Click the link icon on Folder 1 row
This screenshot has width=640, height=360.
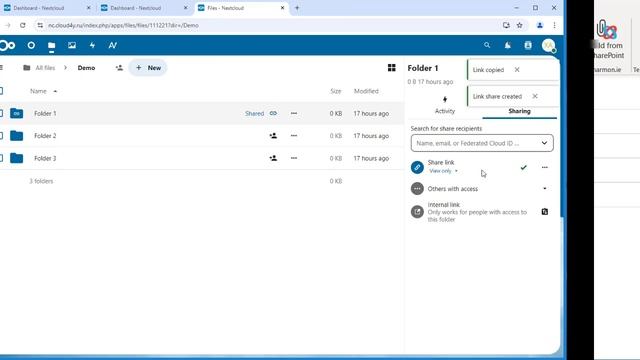(273, 113)
